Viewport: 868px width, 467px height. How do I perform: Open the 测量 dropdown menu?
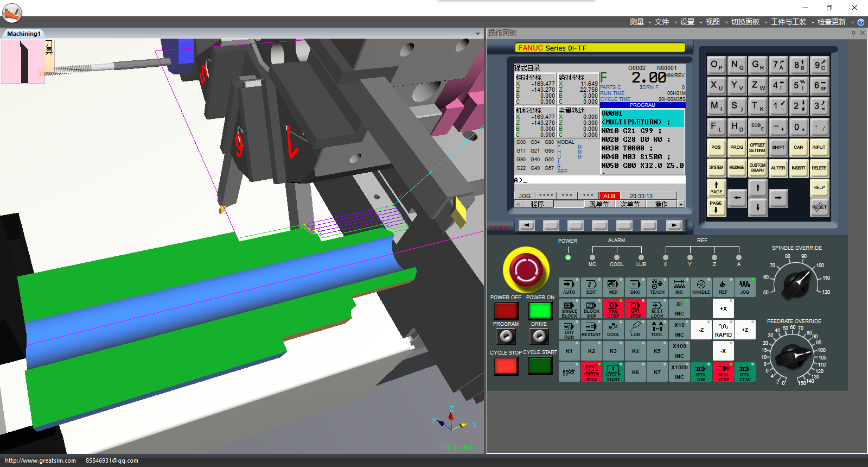(641, 22)
